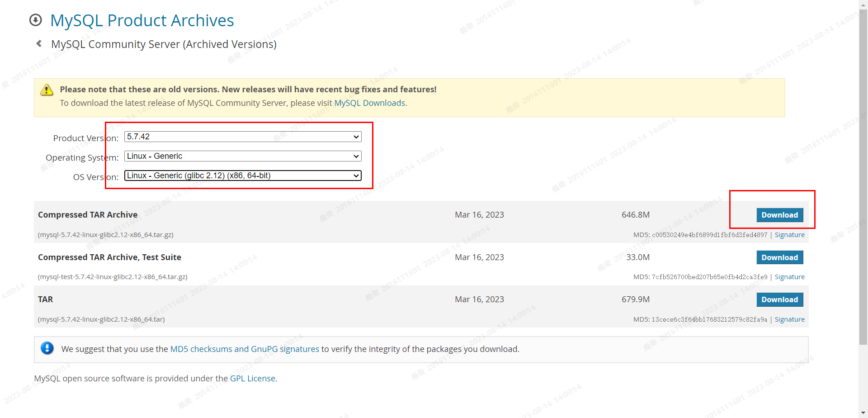Click the 646.8M file size

[636, 215]
